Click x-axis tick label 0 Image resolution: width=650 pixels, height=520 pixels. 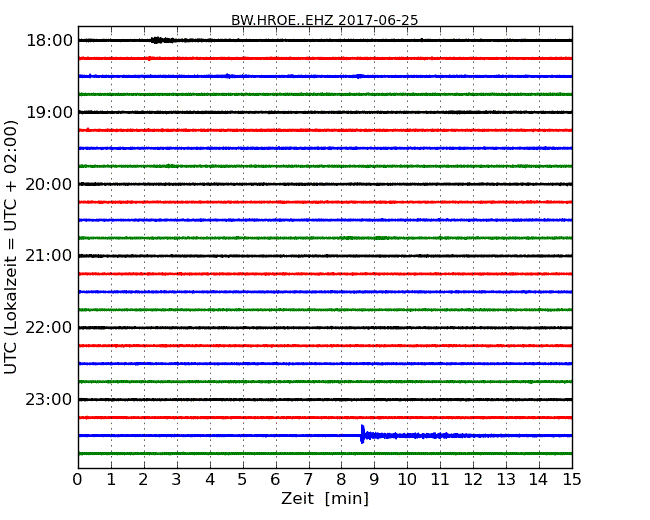(x=78, y=480)
